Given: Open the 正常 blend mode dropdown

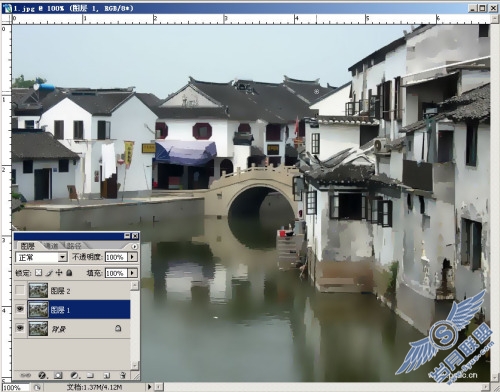Looking at the screenshot, I should pos(42,257).
